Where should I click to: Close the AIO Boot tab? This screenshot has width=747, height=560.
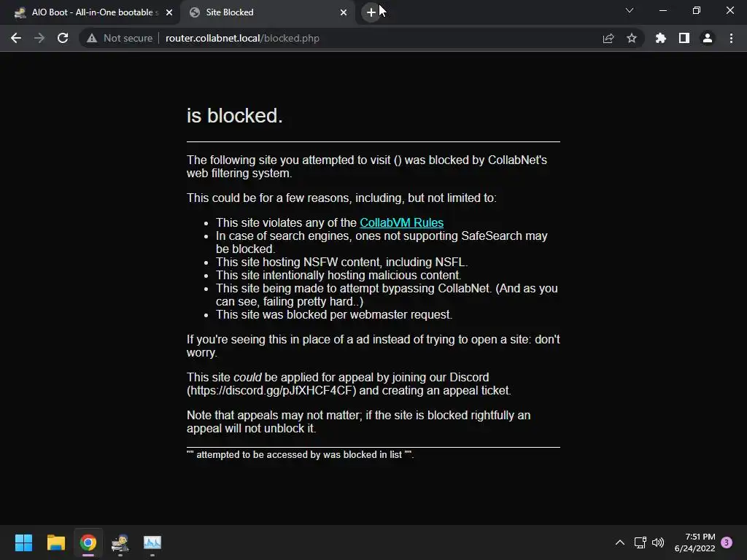pos(169,12)
